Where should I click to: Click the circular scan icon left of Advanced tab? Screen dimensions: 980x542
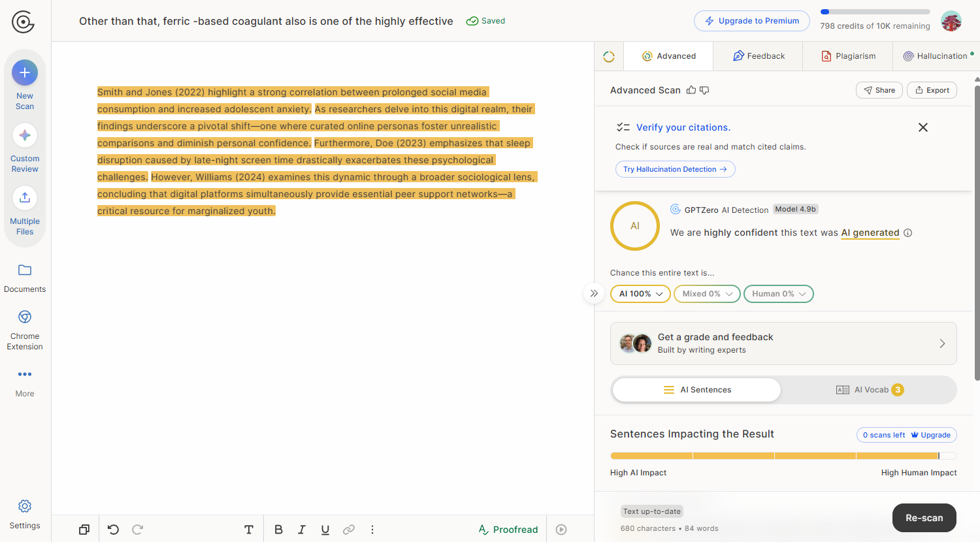point(609,57)
